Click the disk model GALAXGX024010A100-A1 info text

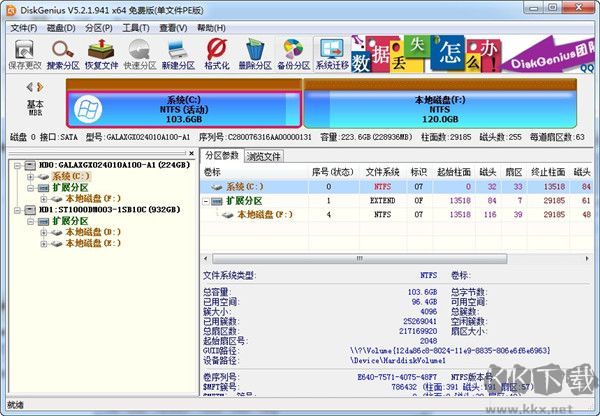click(x=138, y=137)
